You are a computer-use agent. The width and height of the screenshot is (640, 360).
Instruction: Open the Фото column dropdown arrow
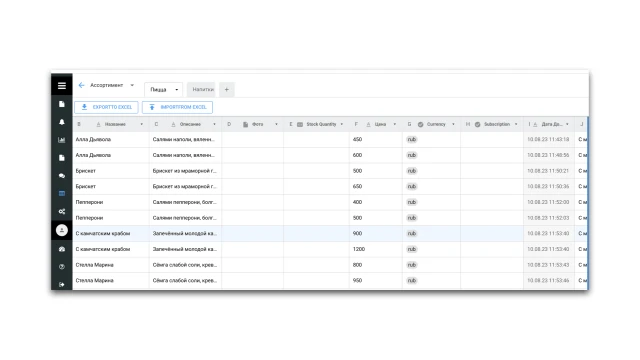click(x=276, y=124)
